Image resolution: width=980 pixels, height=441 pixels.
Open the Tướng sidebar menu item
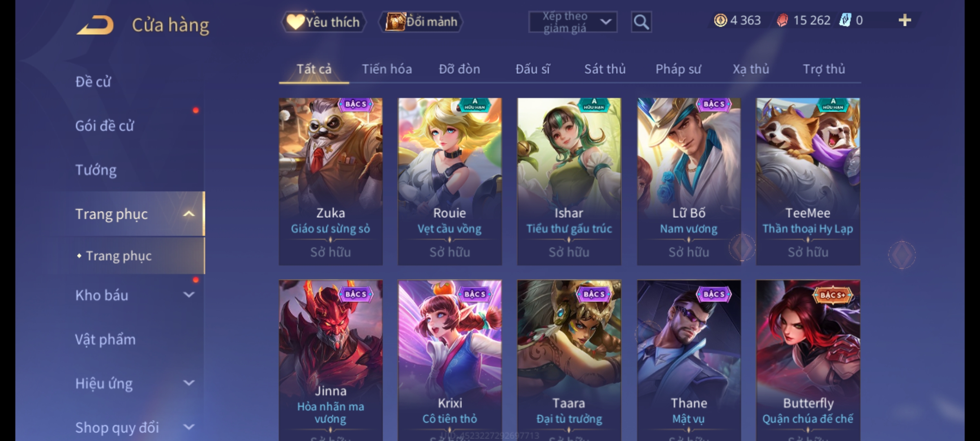[x=96, y=170]
